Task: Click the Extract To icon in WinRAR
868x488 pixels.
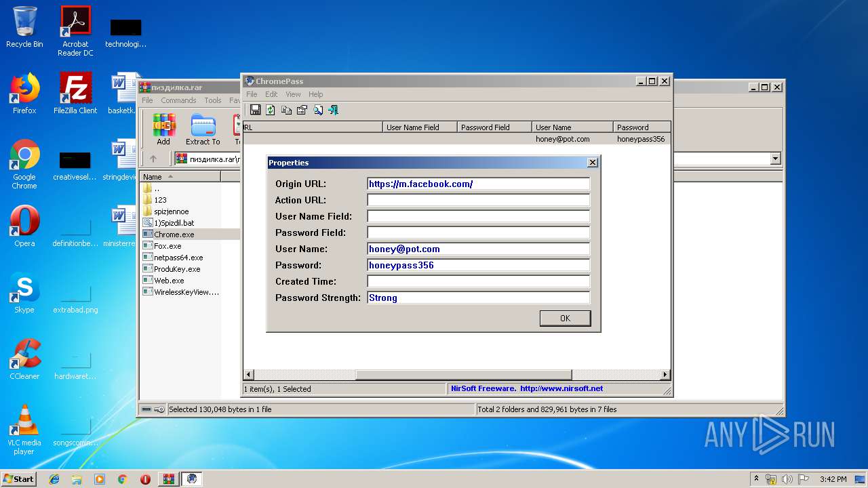Action: 203,129
